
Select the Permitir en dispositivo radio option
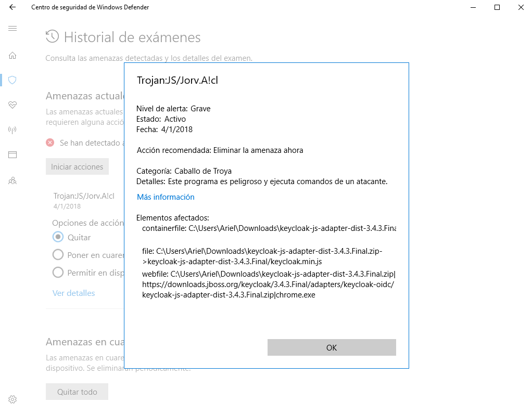pos(58,273)
